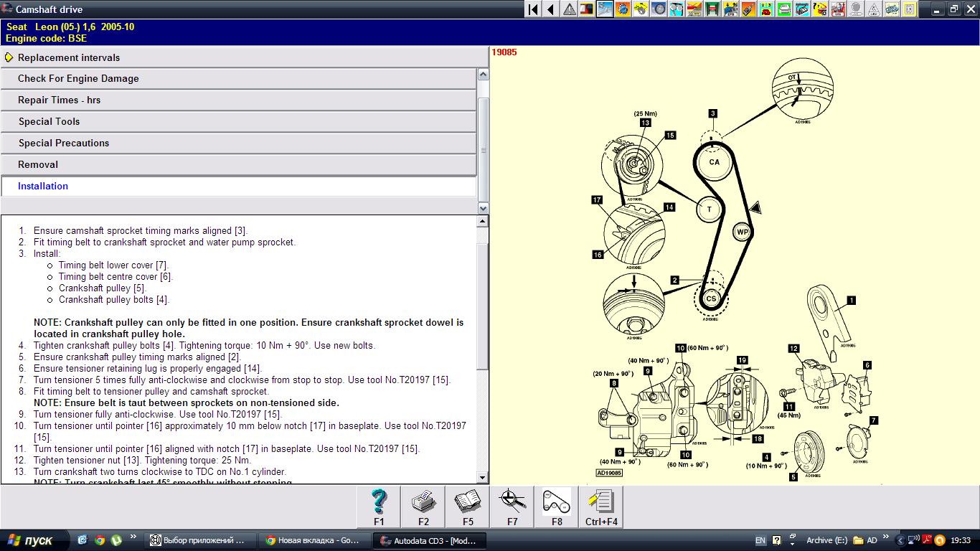Expand hidden tray icons arrow
The image size is (980, 551).
900,540
